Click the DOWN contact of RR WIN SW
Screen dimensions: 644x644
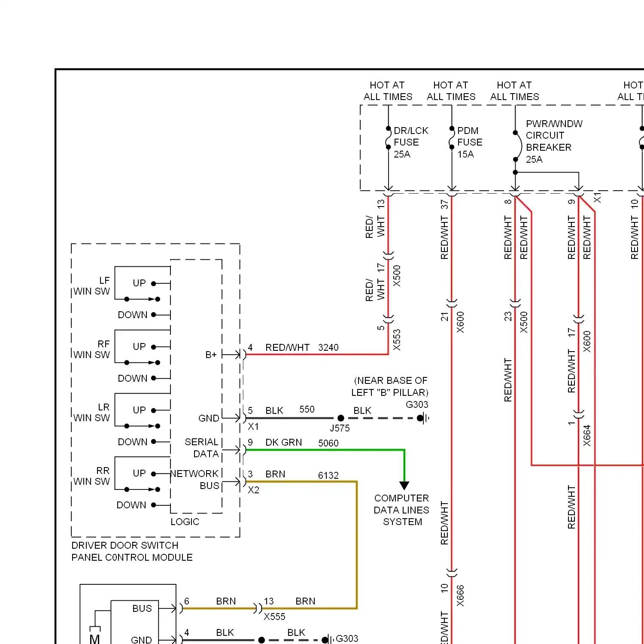[x=153, y=505]
